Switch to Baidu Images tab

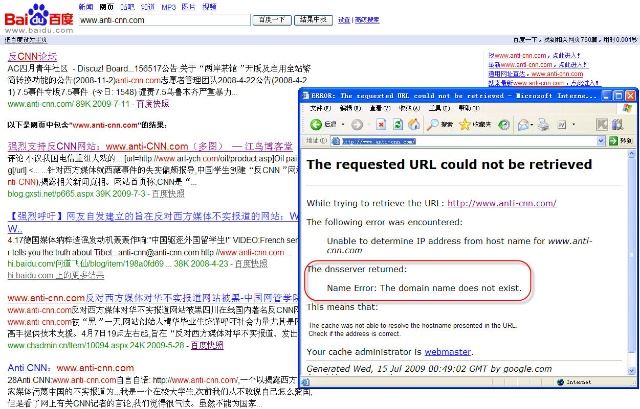[189, 7]
